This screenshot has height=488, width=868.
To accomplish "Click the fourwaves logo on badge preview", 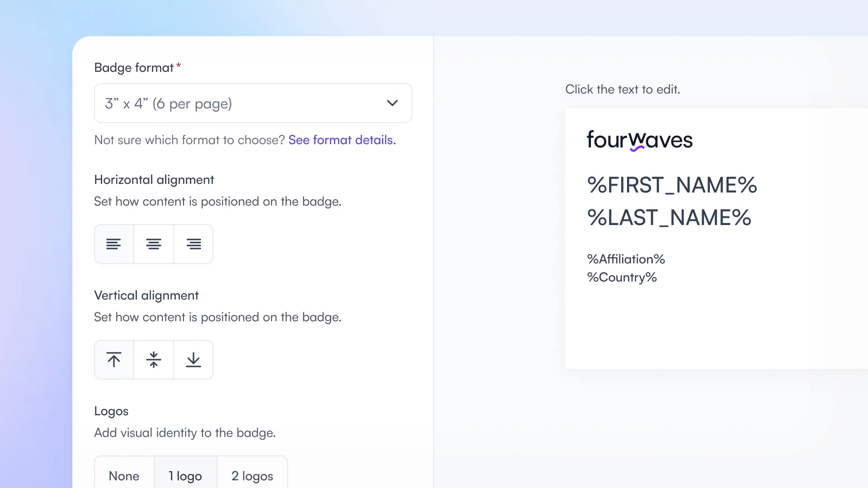I will [x=640, y=140].
